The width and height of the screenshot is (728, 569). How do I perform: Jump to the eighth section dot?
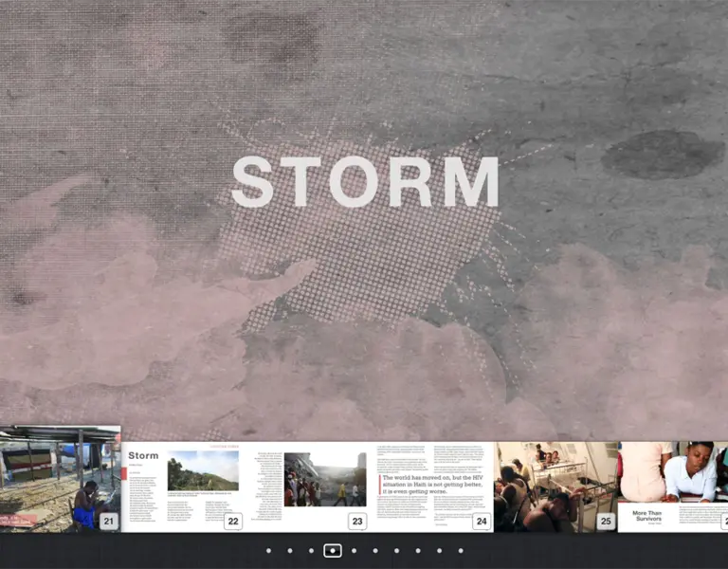tap(418, 550)
